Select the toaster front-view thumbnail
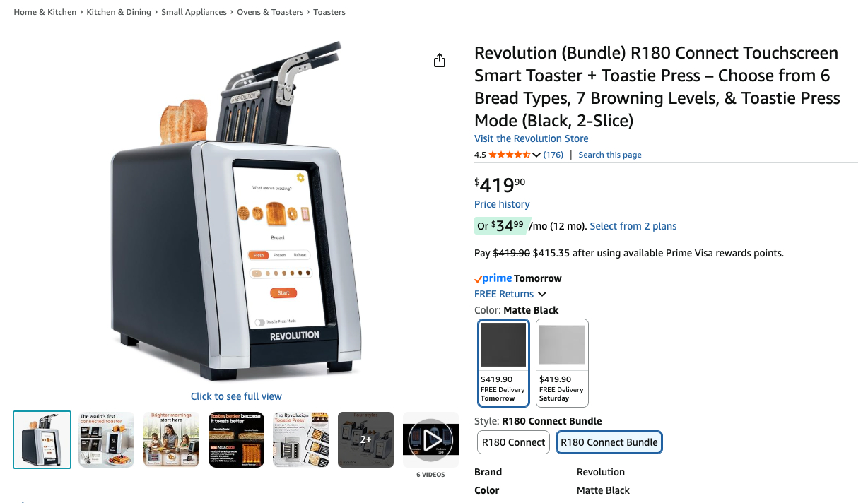868x503 pixels. tap(42, 439)
